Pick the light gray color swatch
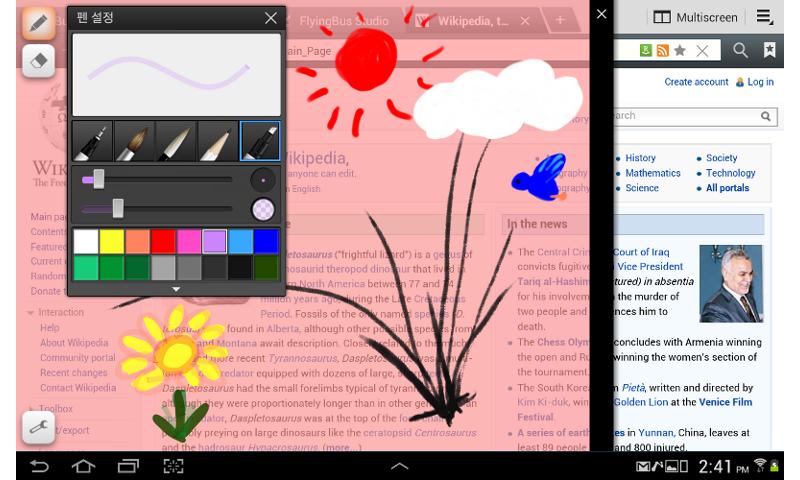 [x=163, y=268]
